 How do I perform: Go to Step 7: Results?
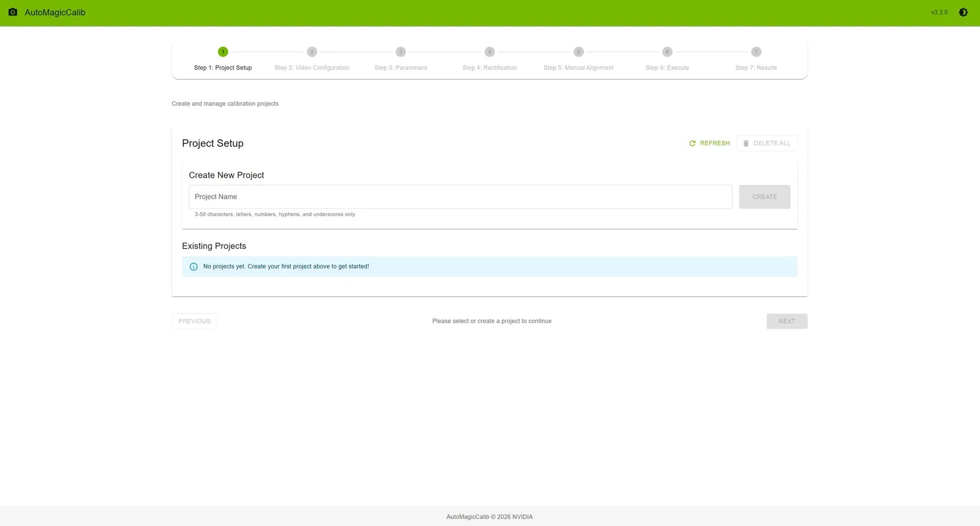coord(756,59)
